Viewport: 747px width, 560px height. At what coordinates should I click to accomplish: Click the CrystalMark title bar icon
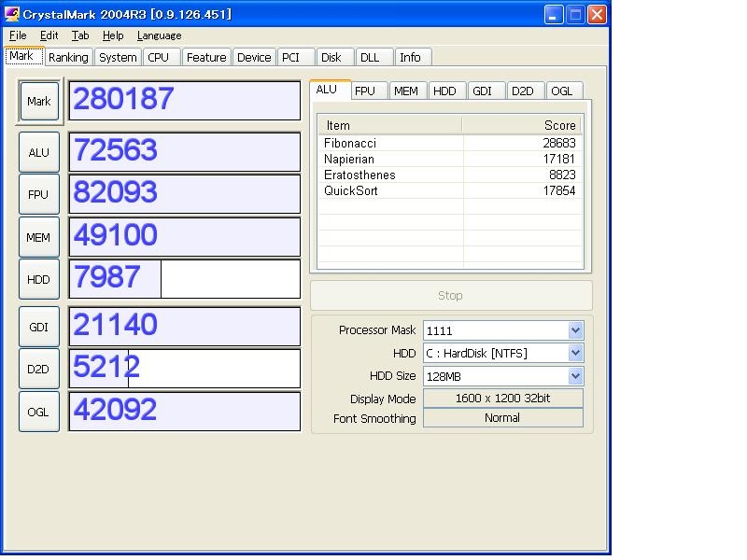(12, 14)
